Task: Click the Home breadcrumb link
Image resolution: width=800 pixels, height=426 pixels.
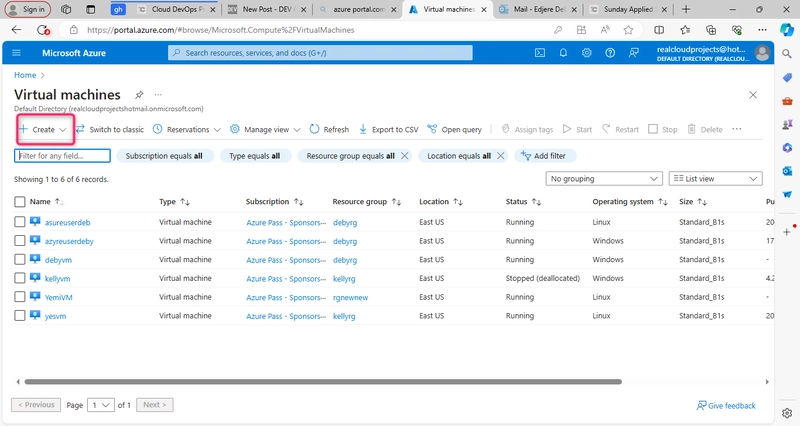Action: [x=25, y=75]
